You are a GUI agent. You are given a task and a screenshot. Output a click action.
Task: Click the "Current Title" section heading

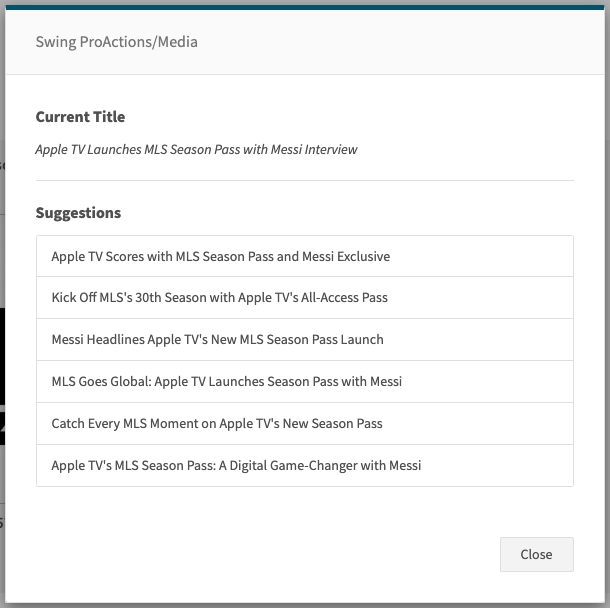(80, 117)
